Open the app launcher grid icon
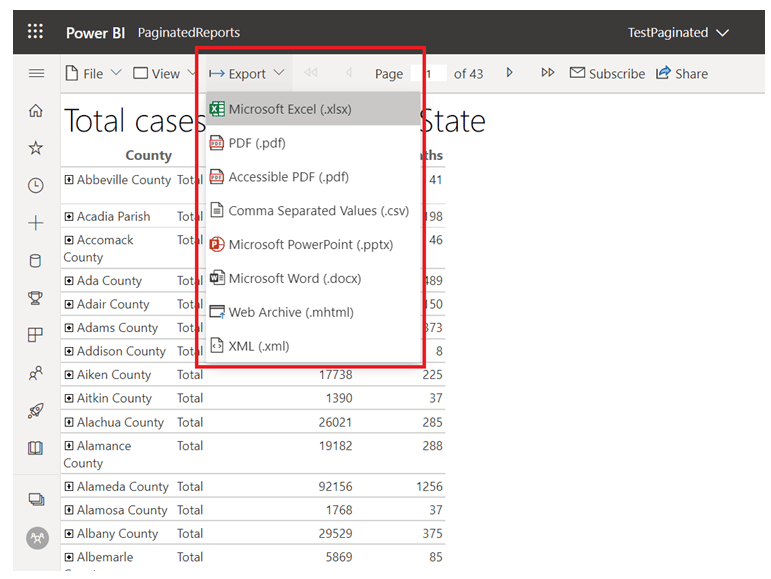771x579 pixels. (x=35, y=31)
